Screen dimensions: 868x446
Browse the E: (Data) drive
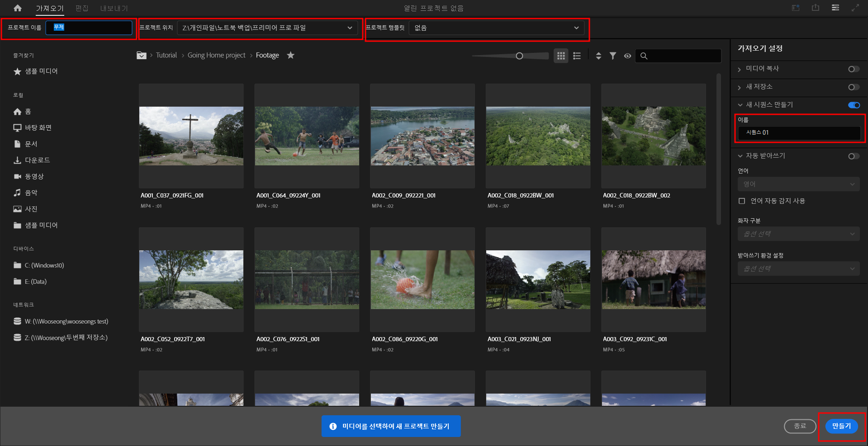(x=30, y=282)
